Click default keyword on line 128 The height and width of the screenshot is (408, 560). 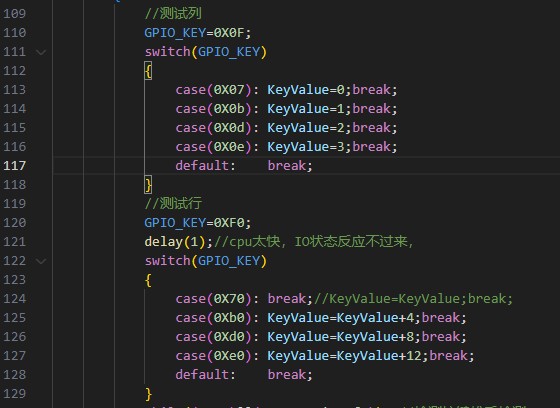click(202, 375)
